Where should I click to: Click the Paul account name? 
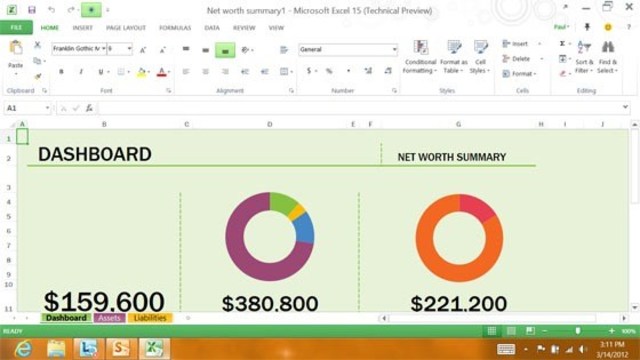pyautogui.click(x=561, y=27)
